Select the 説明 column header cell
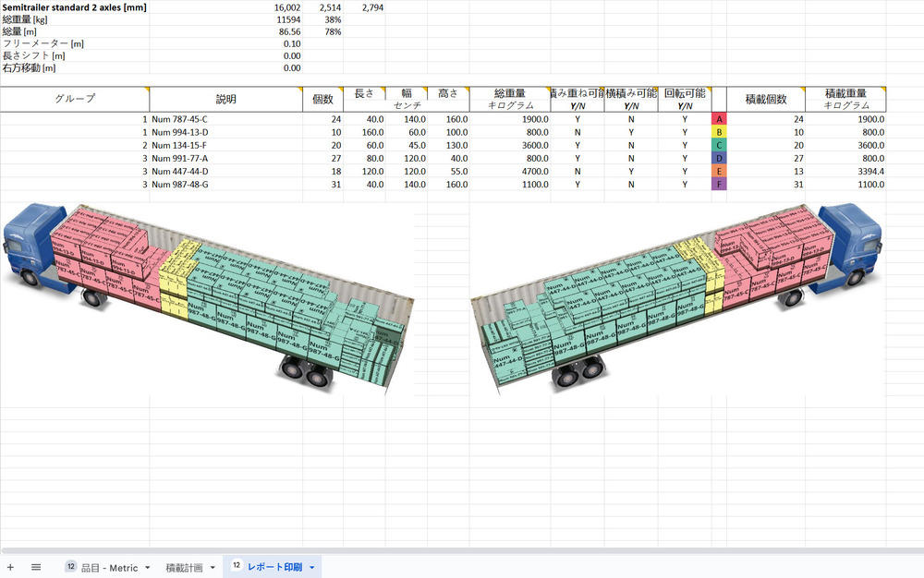Screen dimensions: 924x578 coord(225,99)
